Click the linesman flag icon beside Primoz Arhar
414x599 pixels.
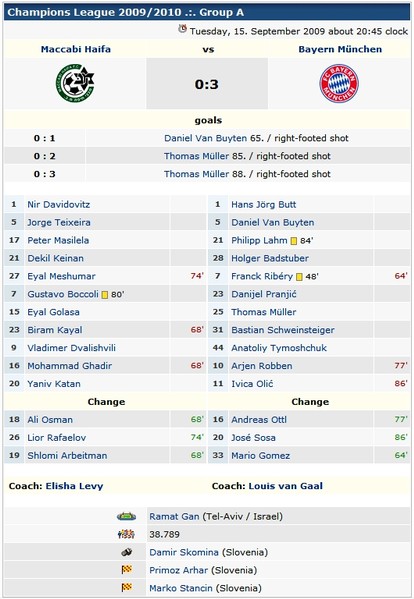[x=126, y=570]
